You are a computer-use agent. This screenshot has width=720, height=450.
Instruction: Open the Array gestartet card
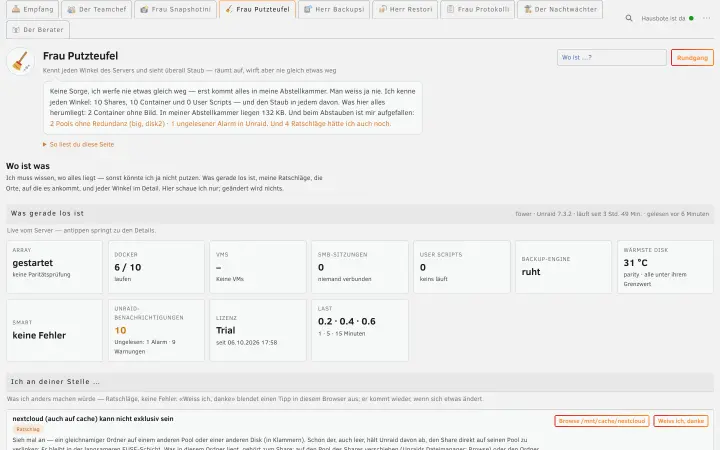pos(55,267)
